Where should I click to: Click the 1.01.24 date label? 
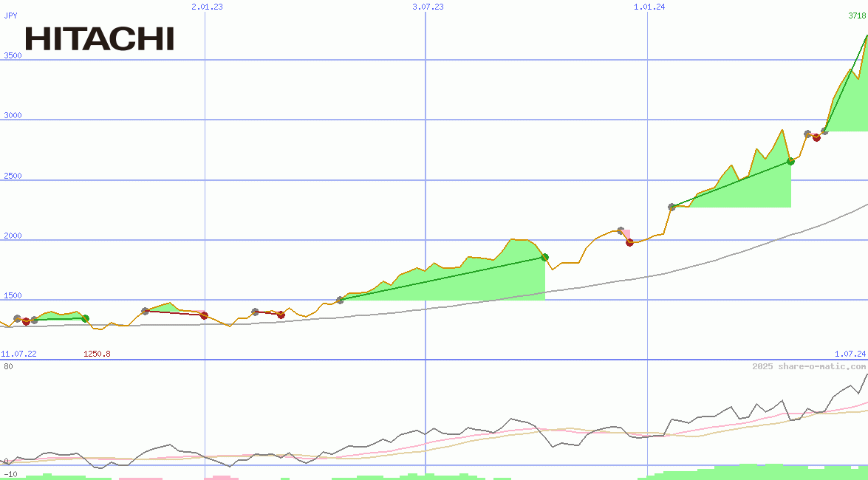point(649,7)
